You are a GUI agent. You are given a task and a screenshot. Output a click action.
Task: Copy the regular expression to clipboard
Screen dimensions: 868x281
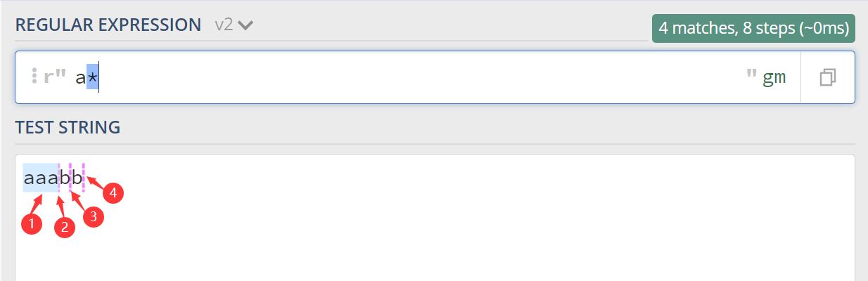pyautogui.click(x=827, y=77)
